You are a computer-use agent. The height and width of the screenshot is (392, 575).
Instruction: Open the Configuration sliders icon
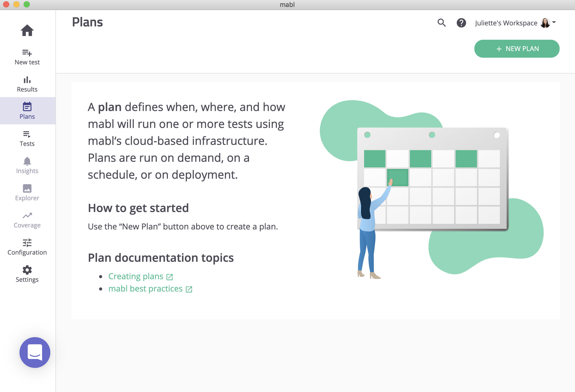point(27,243)
